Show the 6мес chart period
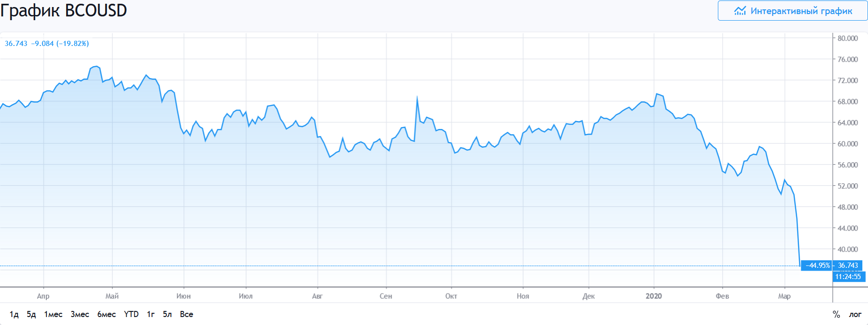The image size is (868, 325). pos(107,314)
